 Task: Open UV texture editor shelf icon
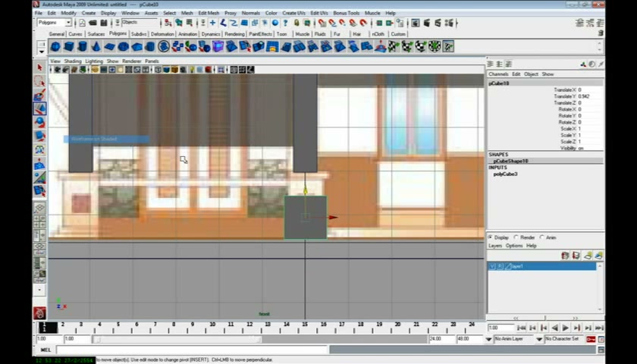tap(448, 47)
